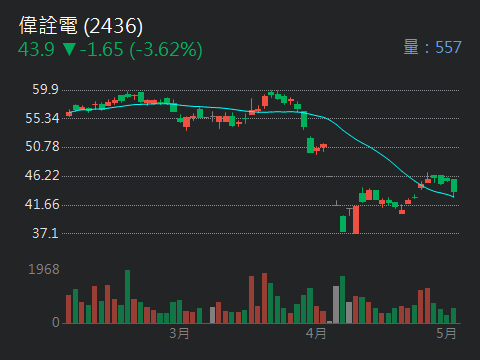Click the 4月 date axis label

(x=316, y=333)
